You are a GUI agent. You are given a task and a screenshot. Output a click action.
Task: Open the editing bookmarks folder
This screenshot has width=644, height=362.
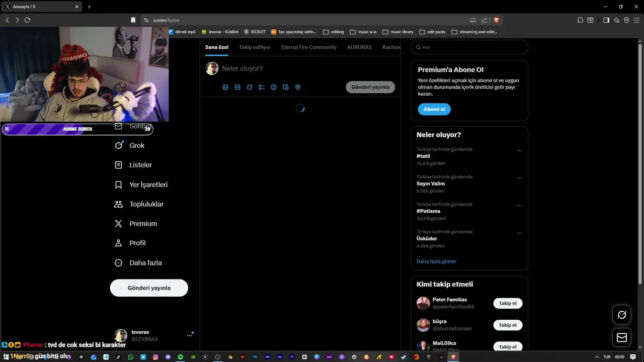(334, 32)
